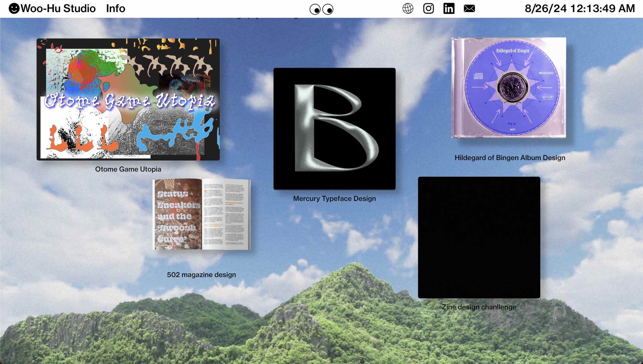This screenshot has height=364, width=643.
Task: Click the Hildegard of Bingen Album Design caption
Action: (x=510, y=158)
